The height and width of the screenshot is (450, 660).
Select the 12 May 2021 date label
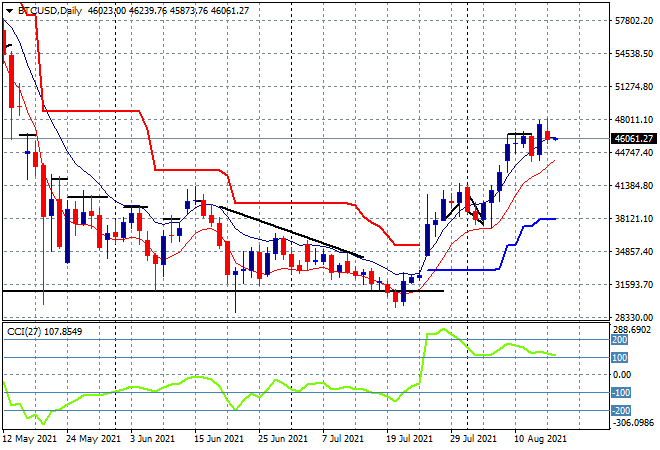(x=27, y=438)
